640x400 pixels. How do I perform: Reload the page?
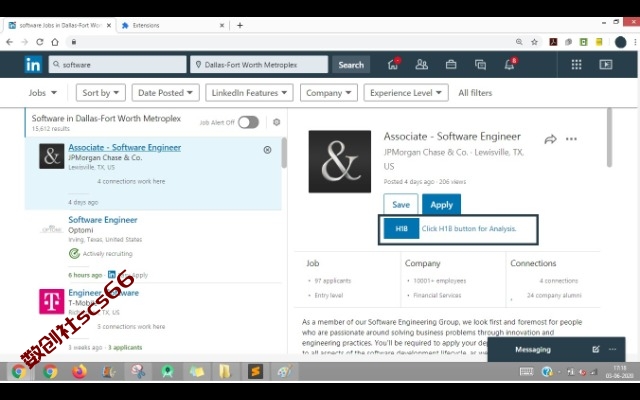pos(40,42)
